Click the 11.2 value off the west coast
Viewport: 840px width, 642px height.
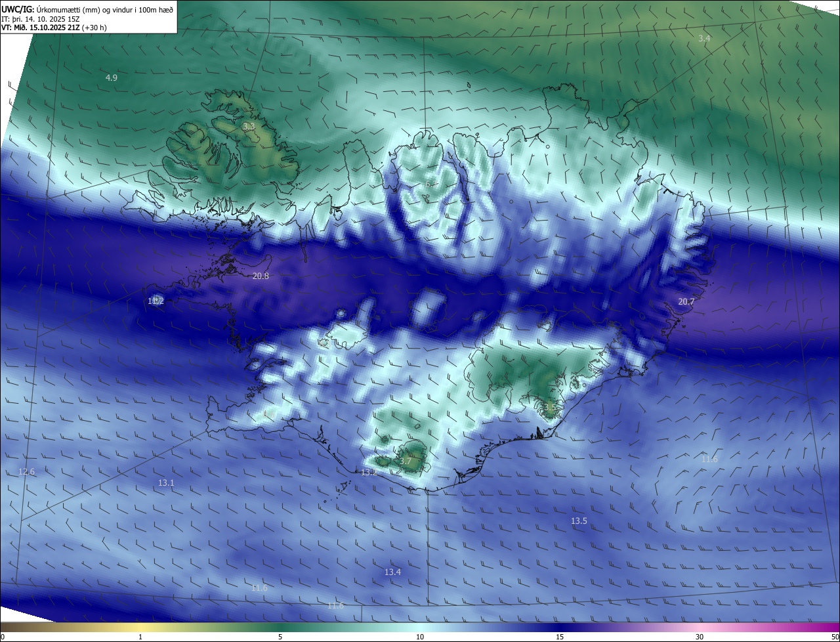click(x=156, y=301)
